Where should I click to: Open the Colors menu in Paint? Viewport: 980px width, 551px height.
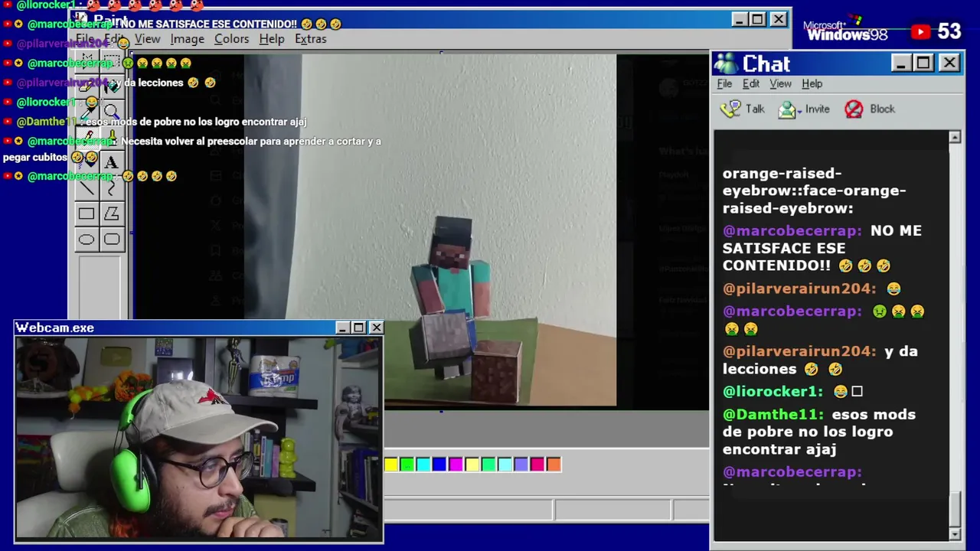(231, 39)
